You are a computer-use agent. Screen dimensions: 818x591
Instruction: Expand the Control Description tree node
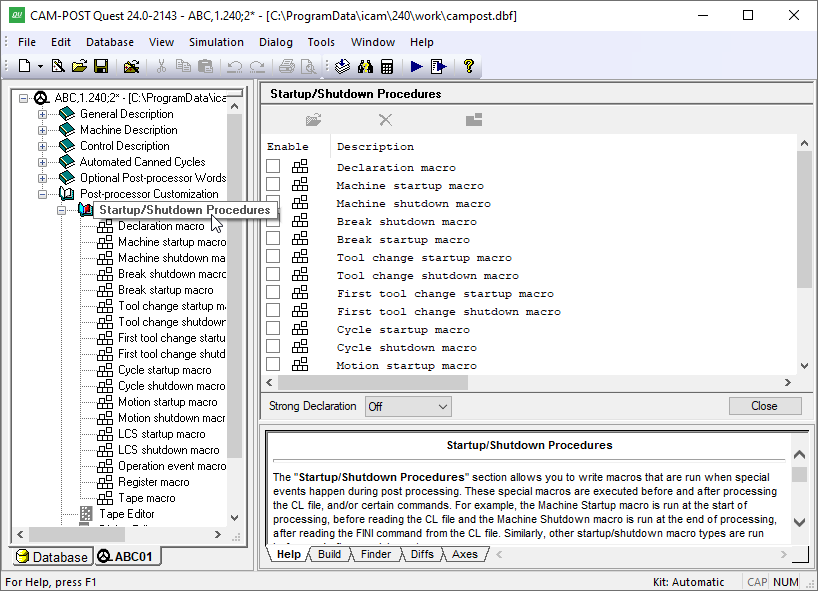pyautogui.click(x=43, y=147)
